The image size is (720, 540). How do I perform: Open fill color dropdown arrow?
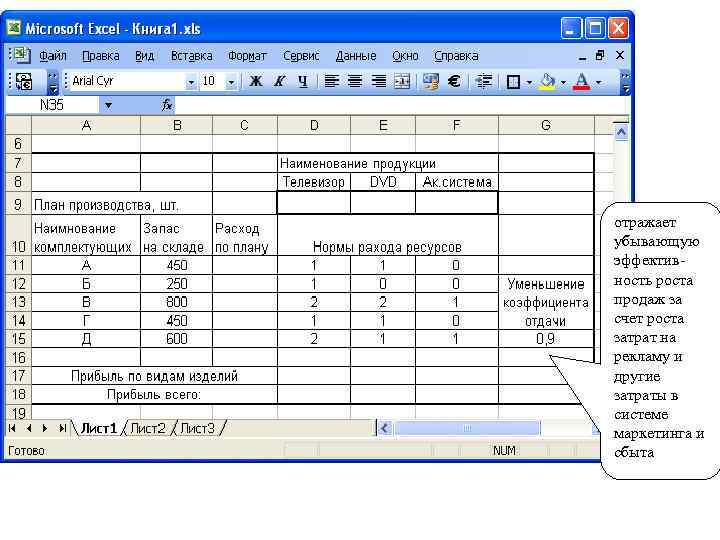(563, 83)
